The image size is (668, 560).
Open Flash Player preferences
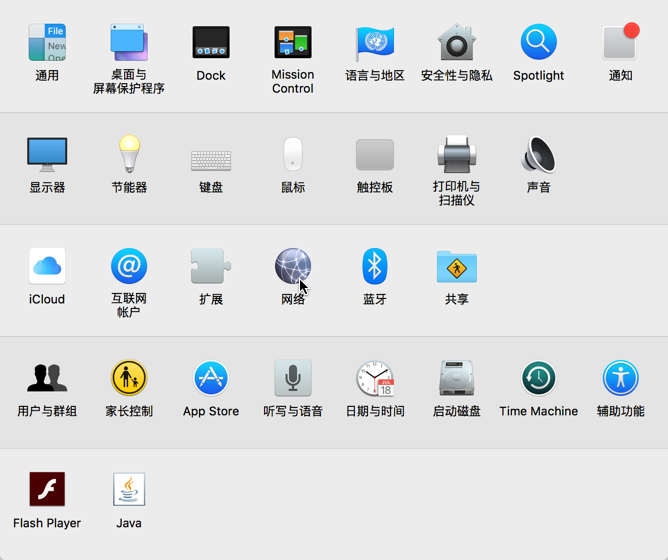47,489
